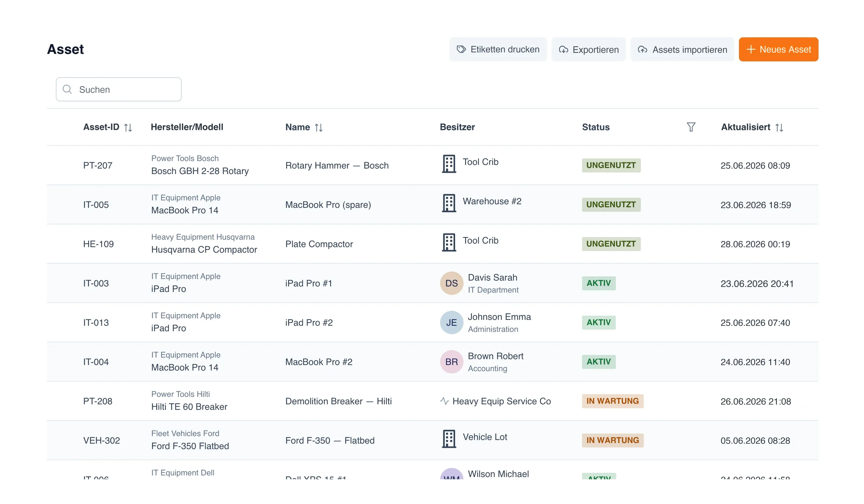Click the Etiketten drucken button

[x=498, y=49]
